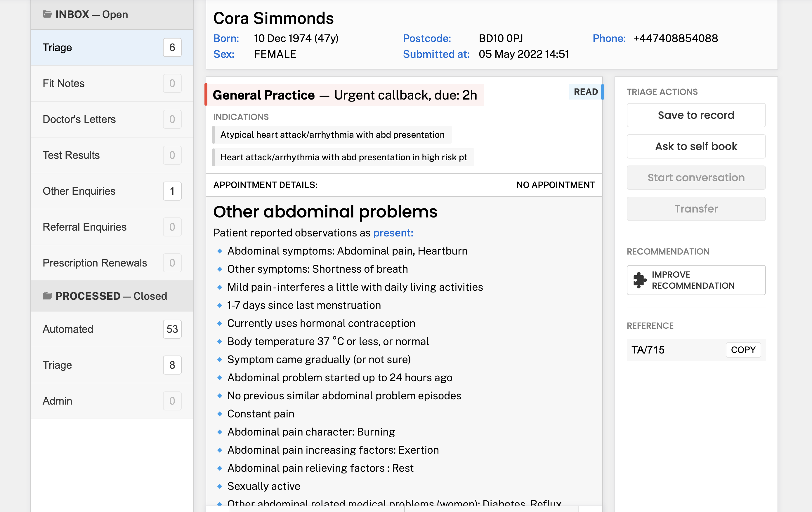Click Improve Recommendation button
Screen dimensions: 812x512
696,280
